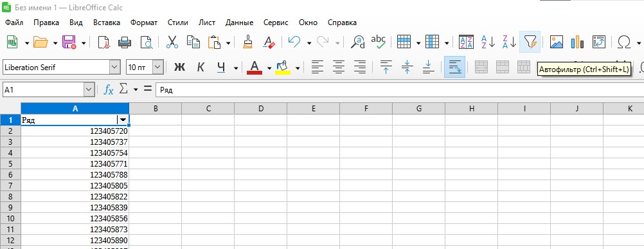Toggle Align Right
The width and height of the screenshot is (644, 249).
[360, 67]
